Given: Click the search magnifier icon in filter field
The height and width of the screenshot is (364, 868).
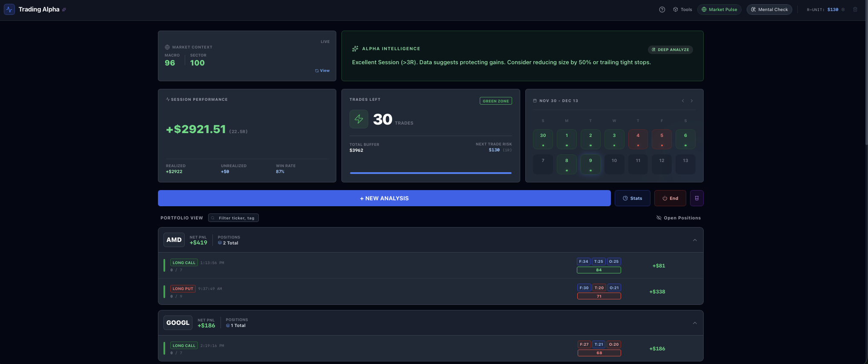Looking at the screenshot, I should pyautogui.click(x=213, y=218).
